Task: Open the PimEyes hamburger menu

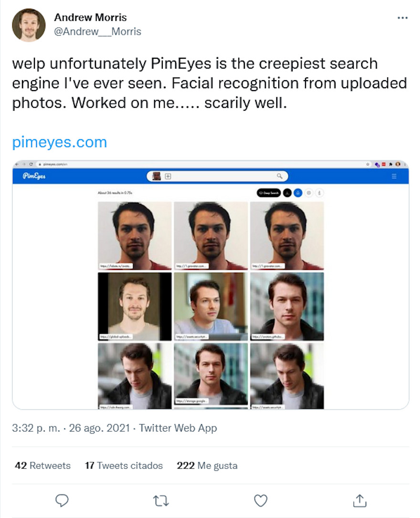Action: coord(394,176)
